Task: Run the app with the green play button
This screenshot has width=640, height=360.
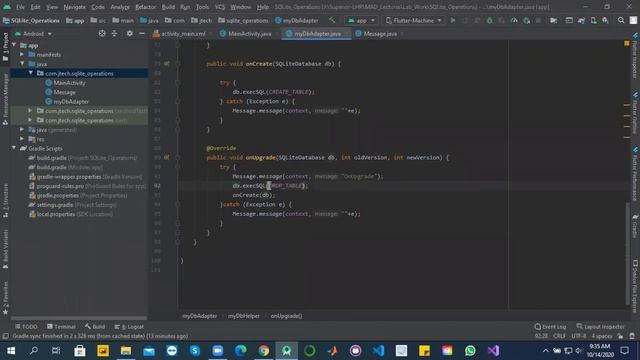Action: tap(453, 20)
